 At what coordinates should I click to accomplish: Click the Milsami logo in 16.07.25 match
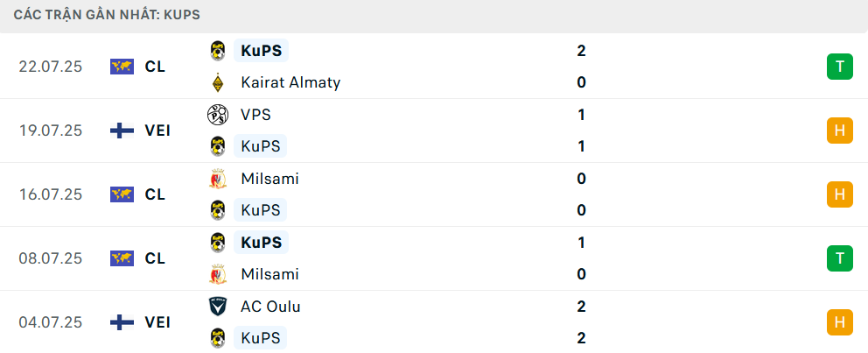pos(218,179)
